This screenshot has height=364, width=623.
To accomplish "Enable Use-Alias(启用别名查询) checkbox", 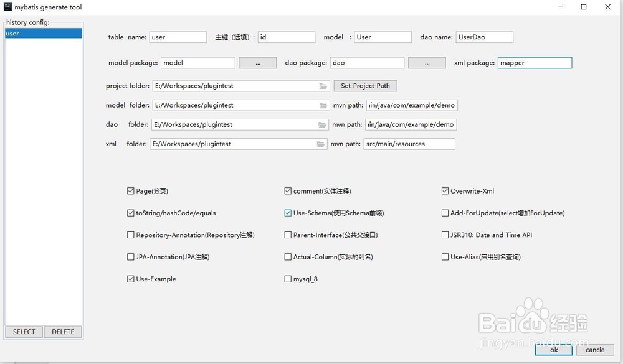I will [445, 257].
